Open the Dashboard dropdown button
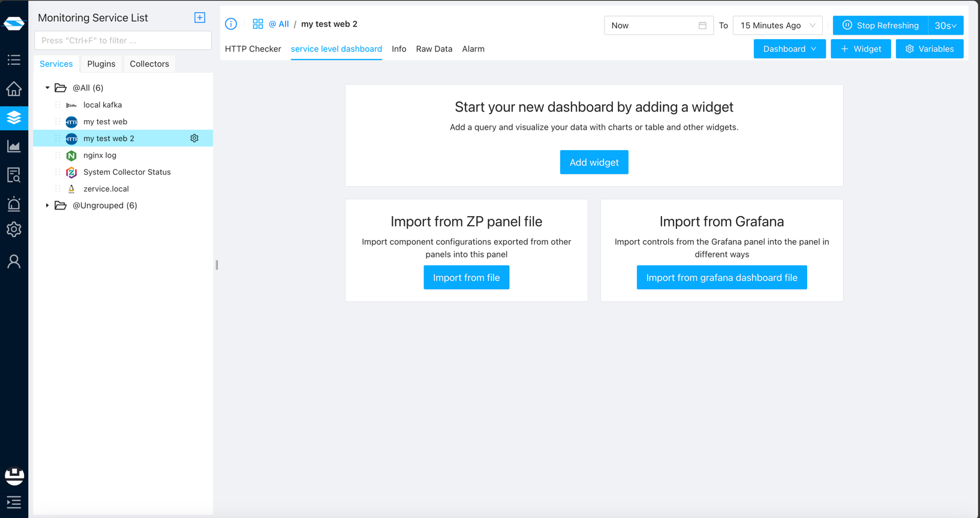Image resolution: width=980 pixels, height=518 pixels. [789, 49]
